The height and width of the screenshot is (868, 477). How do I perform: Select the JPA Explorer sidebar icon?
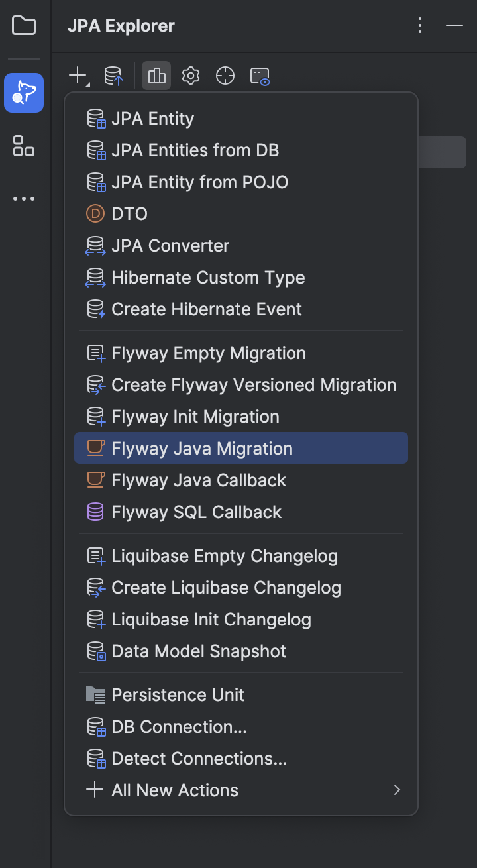[x=24, y=93]
